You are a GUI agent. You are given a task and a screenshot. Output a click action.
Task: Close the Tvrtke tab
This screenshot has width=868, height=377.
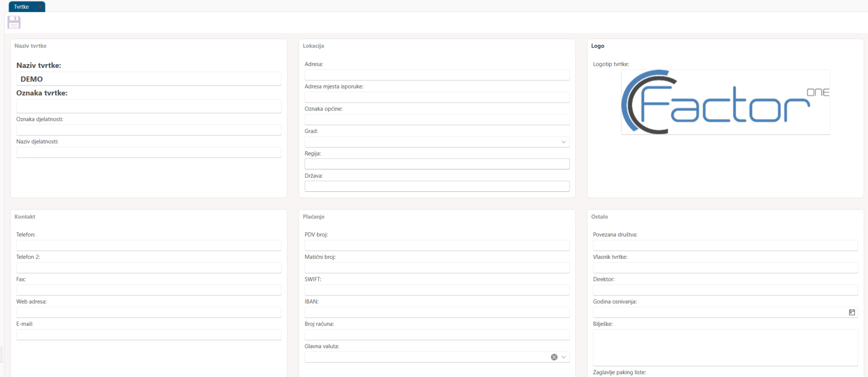tap(40, 7)
